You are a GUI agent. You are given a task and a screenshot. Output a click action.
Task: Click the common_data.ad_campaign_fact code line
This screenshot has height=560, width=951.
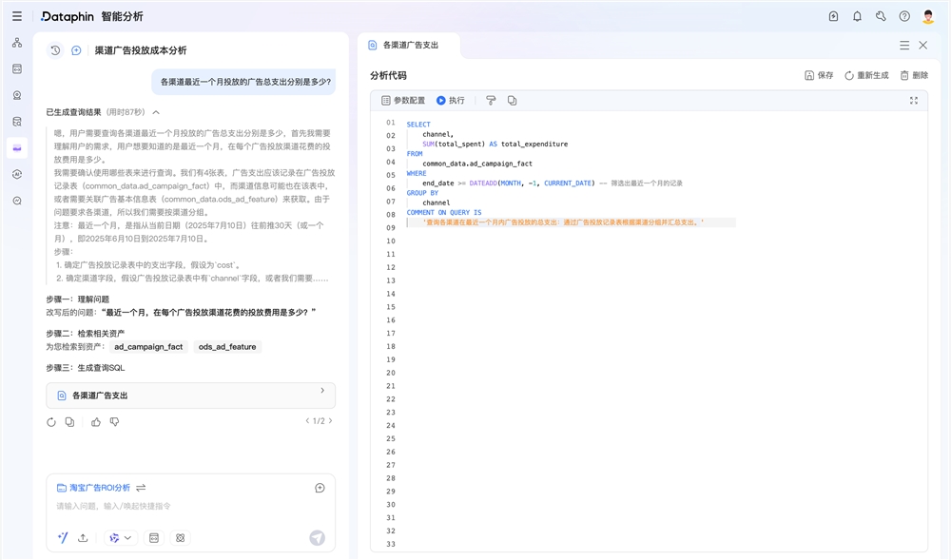477,164
